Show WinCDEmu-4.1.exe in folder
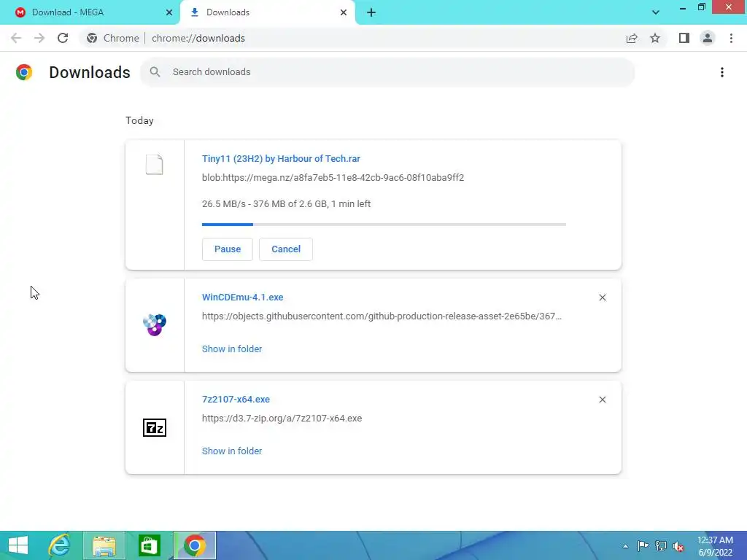747x560 pixels. pos(232,349)
